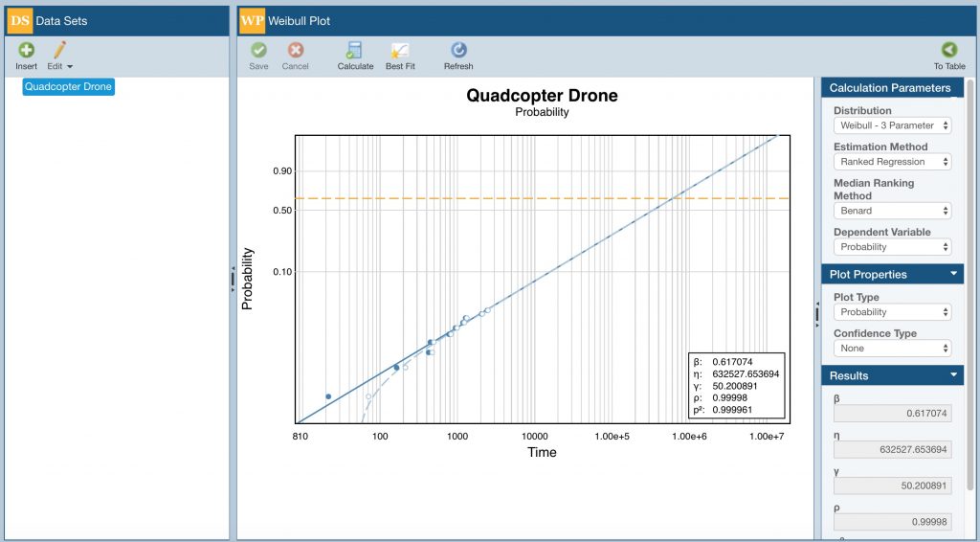Open the Dependent Variable dropdown

coord(893,247)
